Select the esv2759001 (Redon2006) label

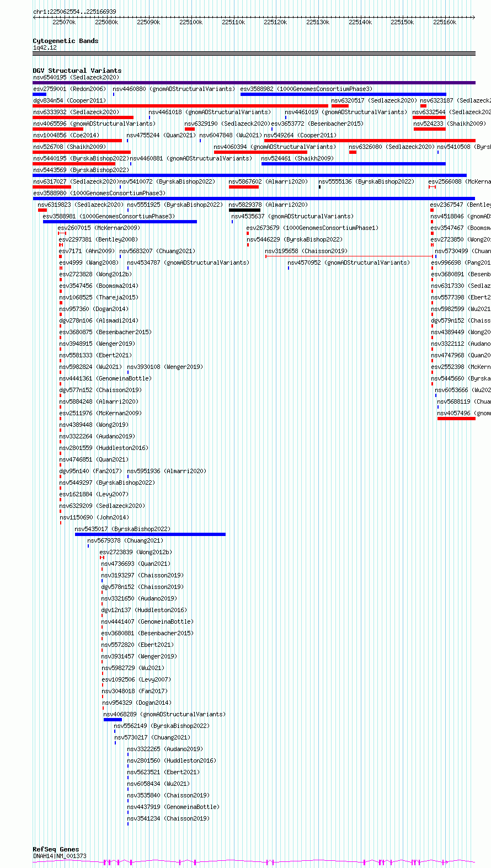coord(70,89)
